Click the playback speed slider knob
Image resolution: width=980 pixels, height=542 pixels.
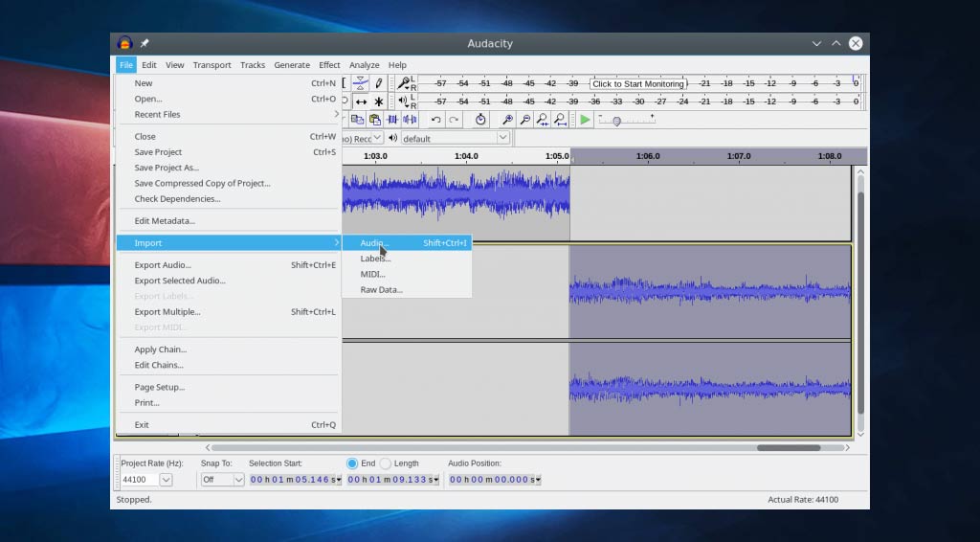[x=617, y=122]
